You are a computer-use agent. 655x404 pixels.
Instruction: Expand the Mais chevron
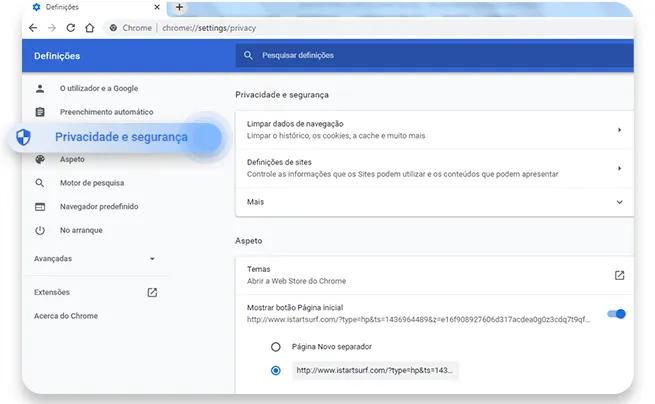pos(619,202)
